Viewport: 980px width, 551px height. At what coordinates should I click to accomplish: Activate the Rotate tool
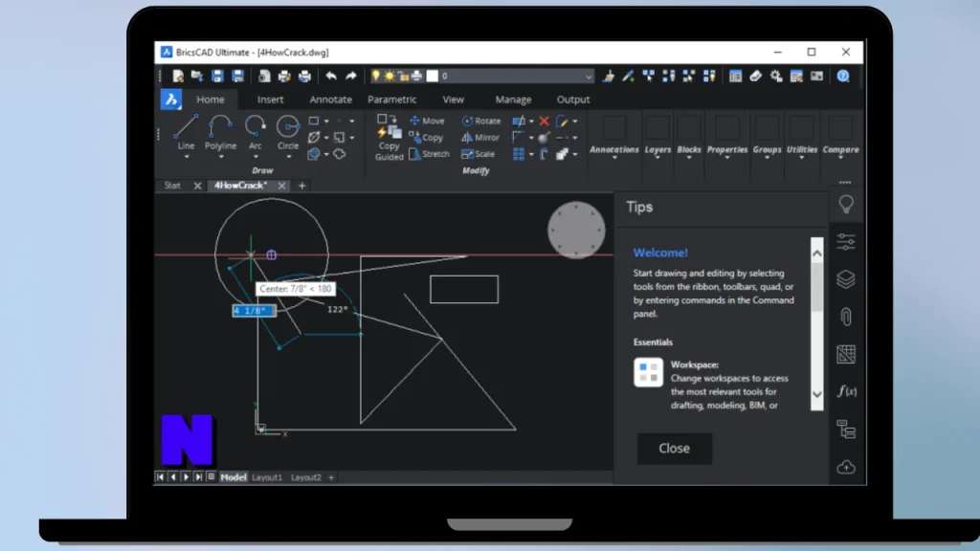(481, 121)
